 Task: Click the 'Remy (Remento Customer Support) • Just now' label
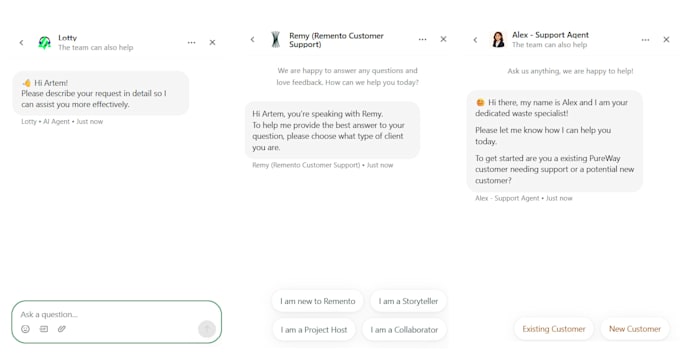323,165
